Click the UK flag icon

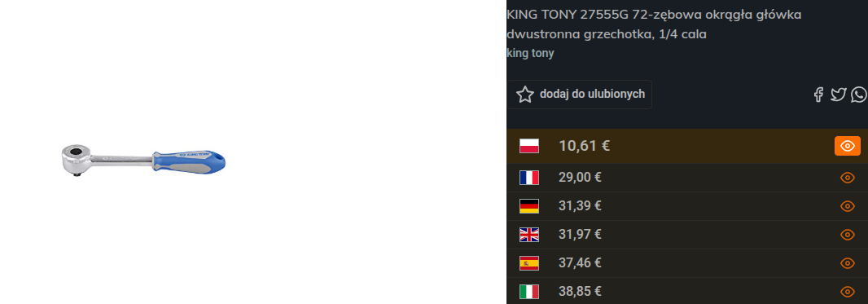[x=528, y=235]
